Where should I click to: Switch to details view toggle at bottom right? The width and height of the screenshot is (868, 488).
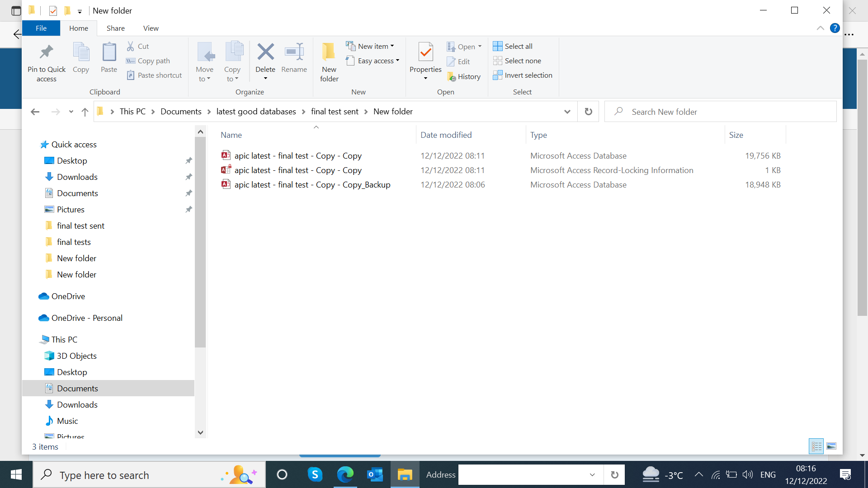click(x=816, y=446)
